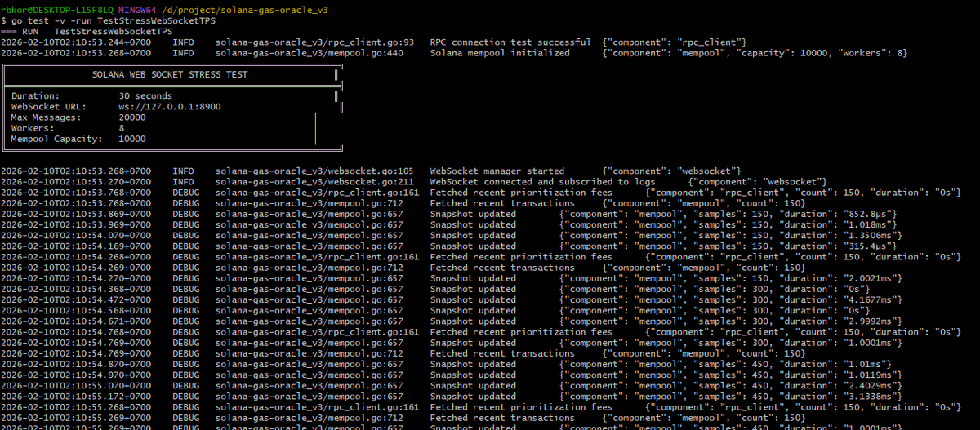Viewport: 980px width, 430px height.
Task: Select timestamp 2026-02-10T02:10:53.270+0700
Action: click(76, 181)
